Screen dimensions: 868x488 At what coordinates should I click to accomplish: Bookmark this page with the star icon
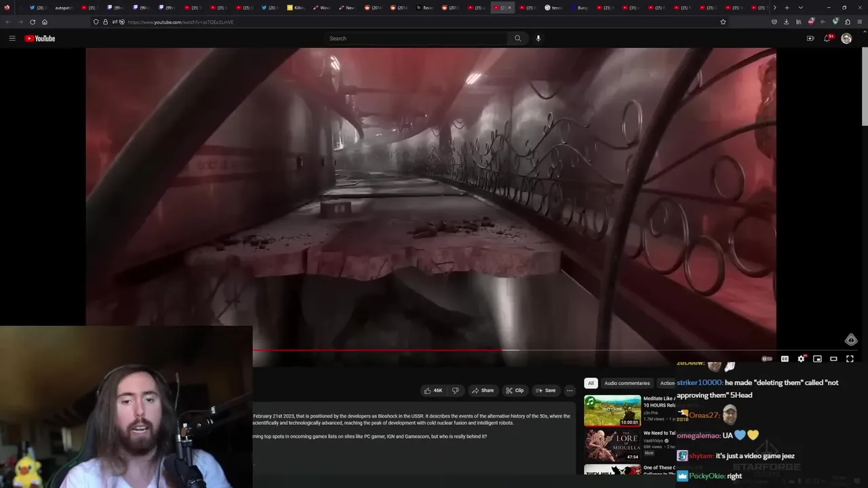coord(723,22)
